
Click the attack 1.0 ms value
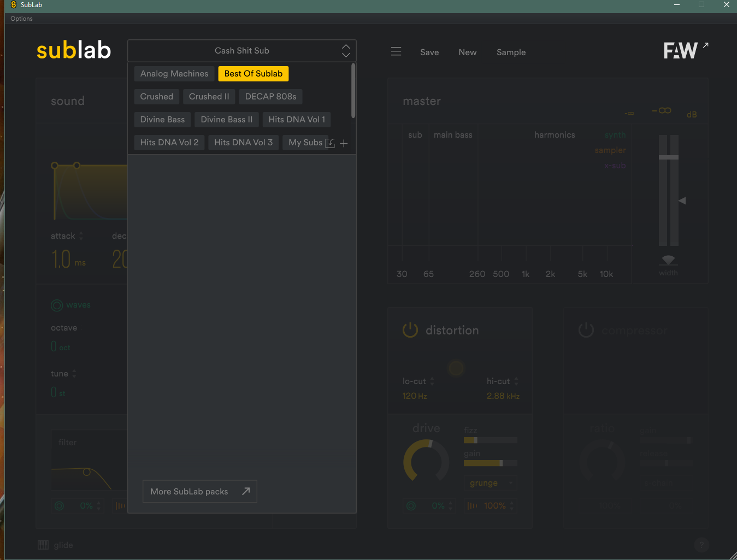click(x=69, y=259)
